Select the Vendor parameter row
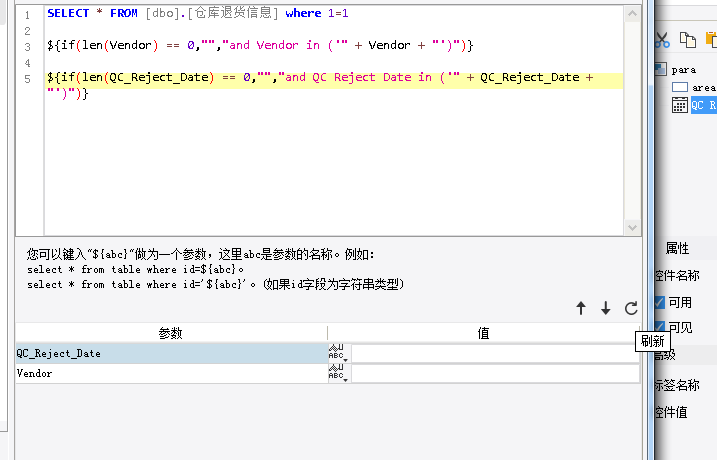This screenshot has height=460, width=717. 171,374
